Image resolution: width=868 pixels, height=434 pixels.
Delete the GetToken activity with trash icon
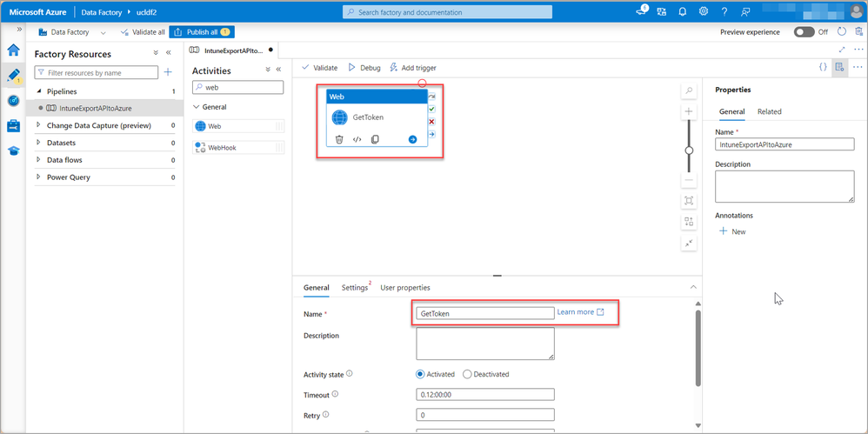coord(340,139)
